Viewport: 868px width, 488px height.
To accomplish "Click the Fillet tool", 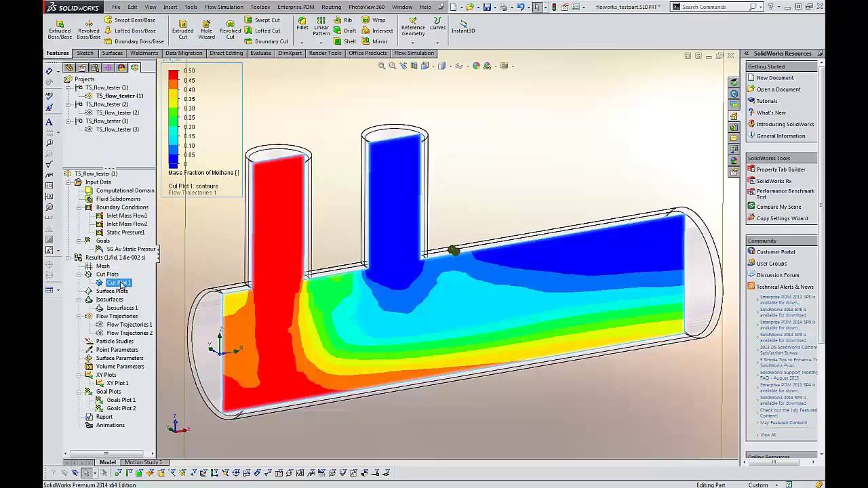I will [302, 24].
